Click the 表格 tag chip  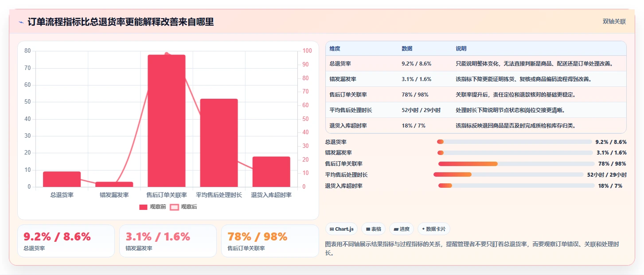tap(374, 229)
